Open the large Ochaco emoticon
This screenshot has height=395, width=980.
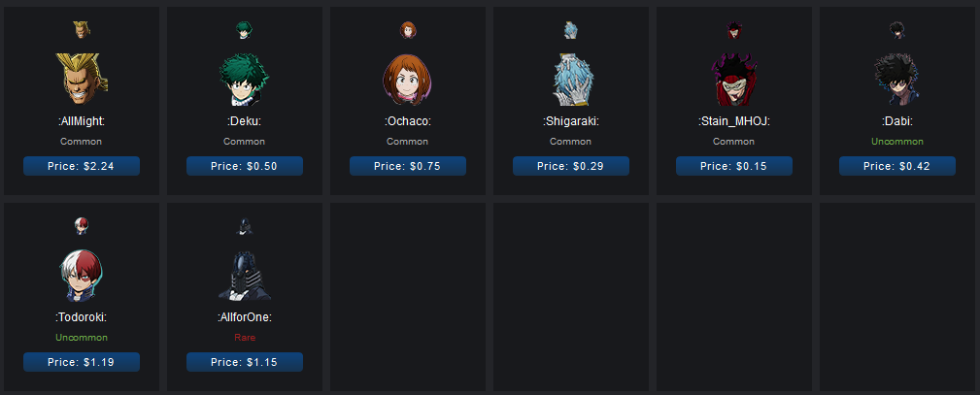[408, 79]
